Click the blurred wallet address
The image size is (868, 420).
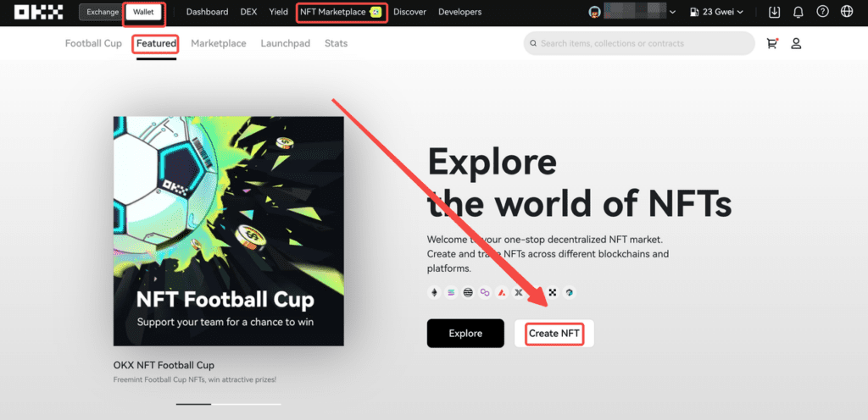[635, 12]
